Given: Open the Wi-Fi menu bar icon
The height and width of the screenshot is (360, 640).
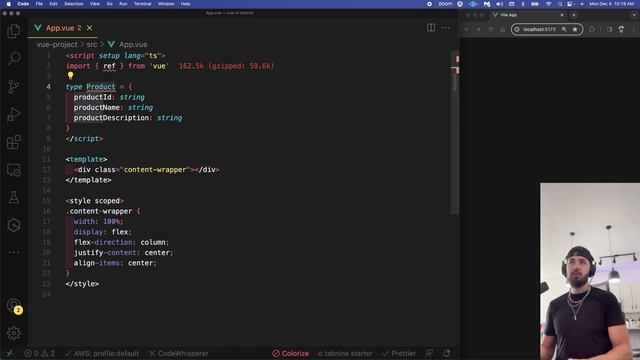Looking at the screenshot, I should click(549, 4).
